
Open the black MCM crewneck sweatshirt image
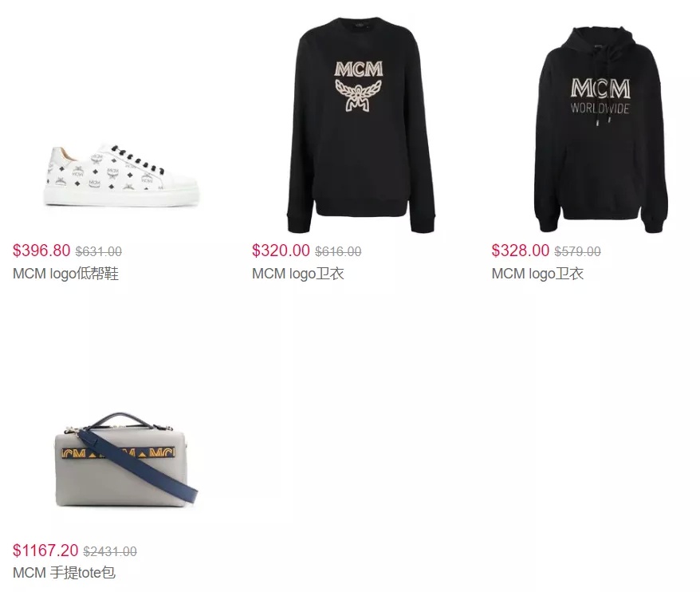pyautogui.click(x=360, y=125)
